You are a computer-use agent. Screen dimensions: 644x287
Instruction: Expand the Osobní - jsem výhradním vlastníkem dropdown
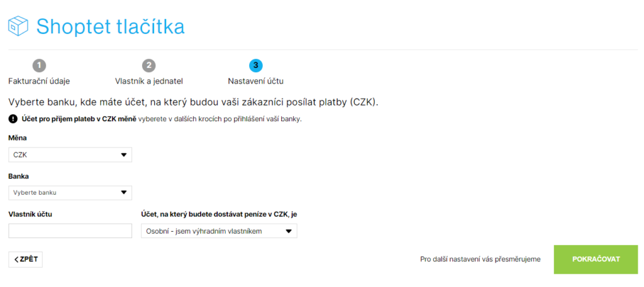[219, 231]
